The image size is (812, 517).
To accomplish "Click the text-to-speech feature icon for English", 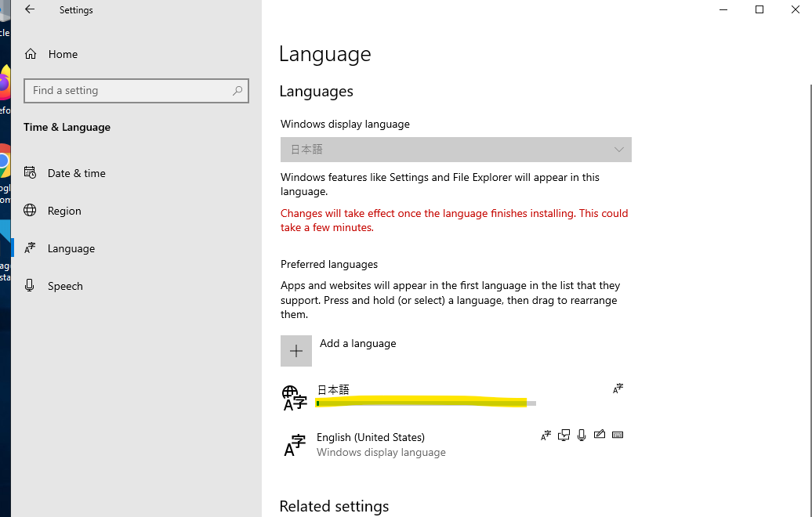I will coord(564,436).
